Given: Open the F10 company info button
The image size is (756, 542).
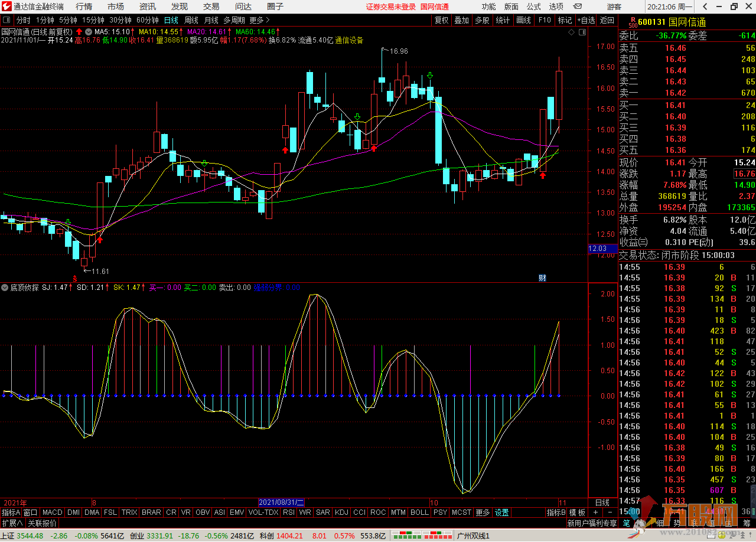Looking at the screenshot, I should [x=544, y=20].
